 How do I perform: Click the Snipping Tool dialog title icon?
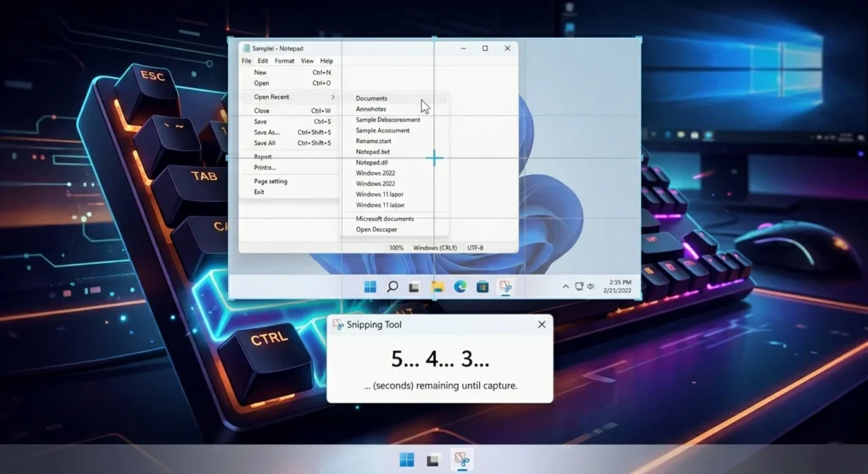[337, 325]
